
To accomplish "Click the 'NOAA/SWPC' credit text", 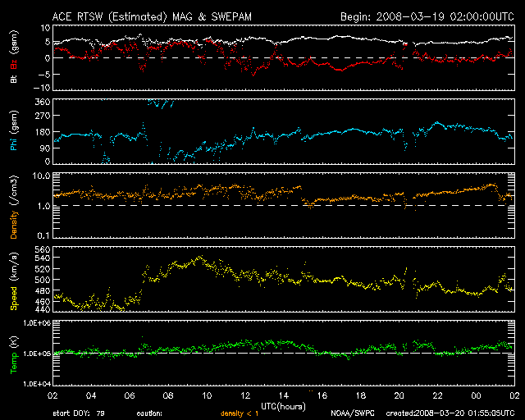I will [353, 413].
